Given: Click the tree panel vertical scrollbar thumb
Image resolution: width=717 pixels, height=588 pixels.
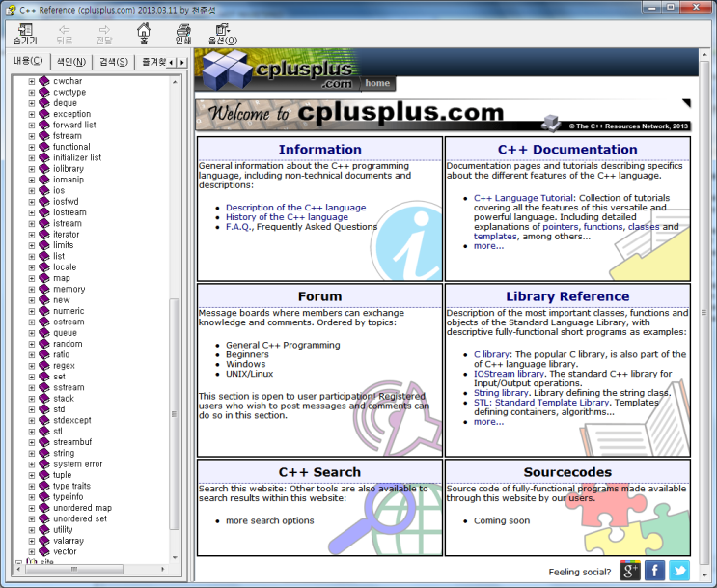Looking at the screenshot, I should 175,413.
